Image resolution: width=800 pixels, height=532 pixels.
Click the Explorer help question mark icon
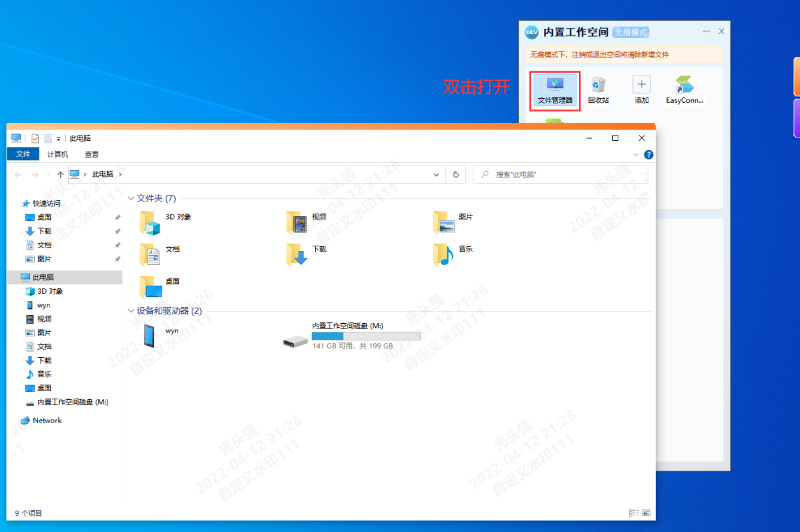(x=648, y=155)
